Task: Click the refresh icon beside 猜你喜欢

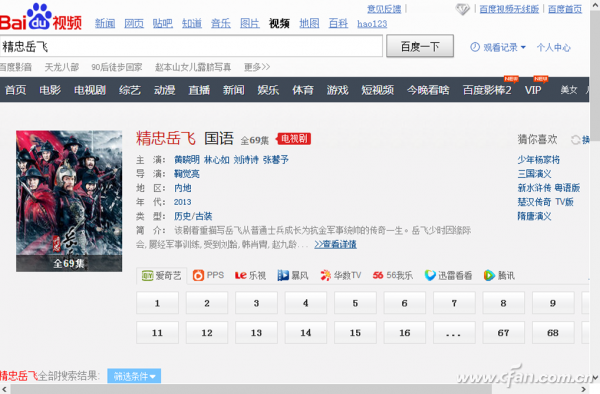Action: [x=575, y=140]
